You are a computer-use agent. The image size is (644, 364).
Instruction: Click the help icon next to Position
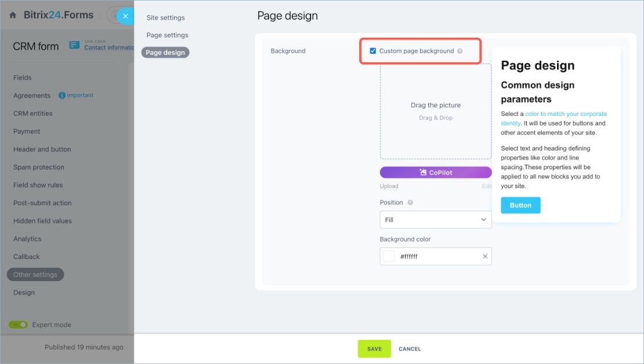click(x=410, y=202)
